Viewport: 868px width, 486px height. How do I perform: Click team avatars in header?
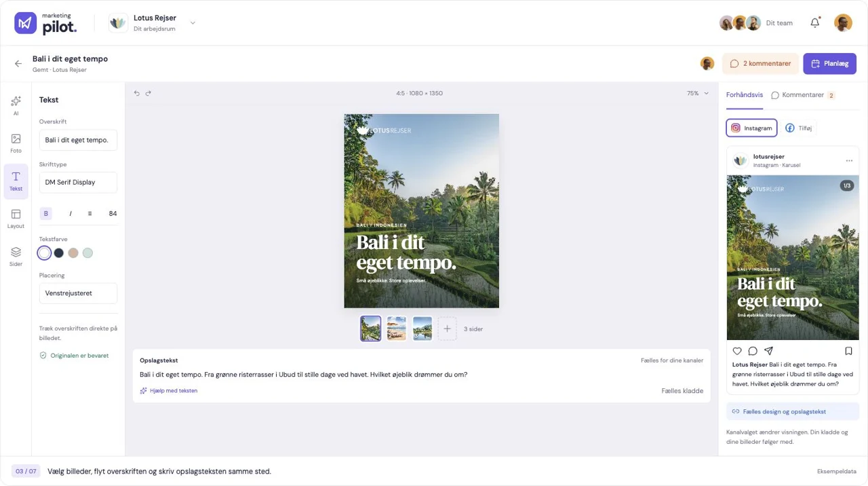740,23
